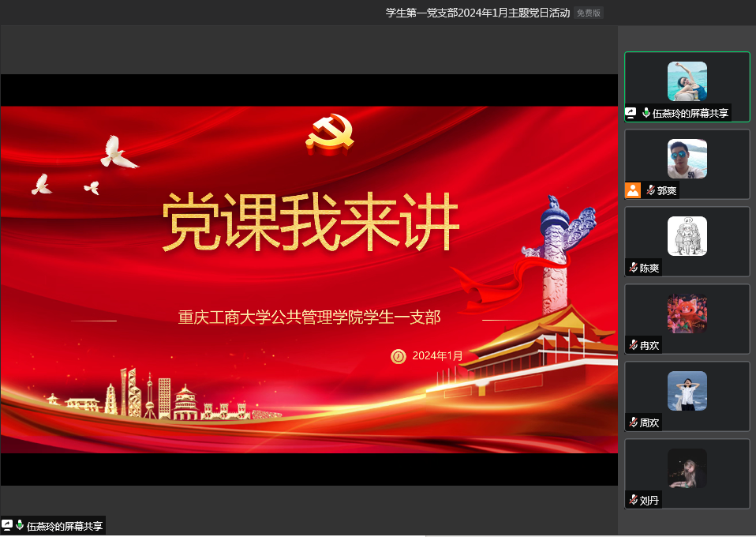This screenshot has width=756, height=537.
Task: Click the muted microphone icon beside 周欢
Action: (633, 422)
